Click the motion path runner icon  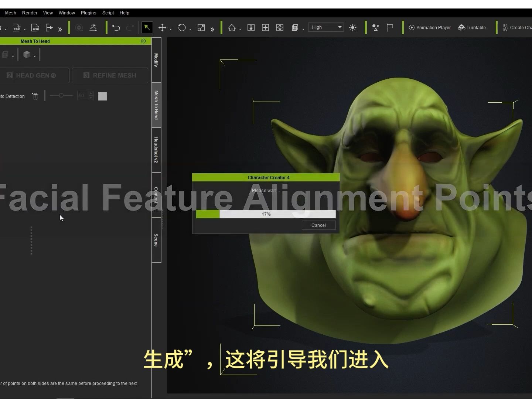(x=93, y=28)
